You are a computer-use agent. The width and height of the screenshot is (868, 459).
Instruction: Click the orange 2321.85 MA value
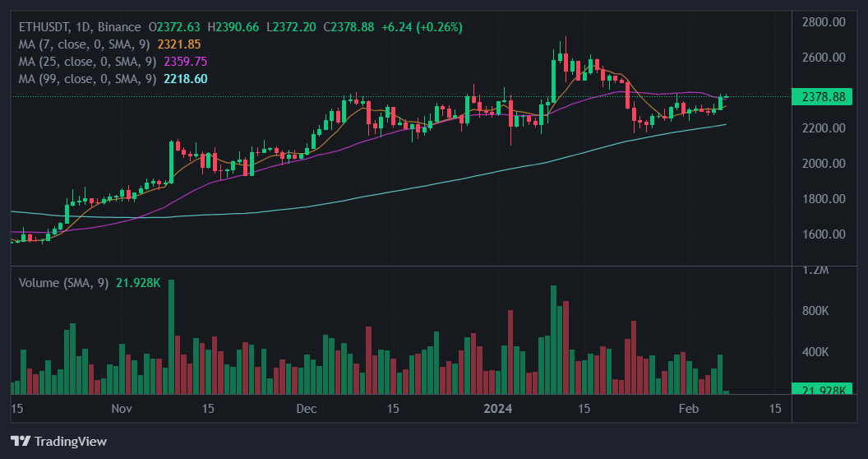coord(182,44)
